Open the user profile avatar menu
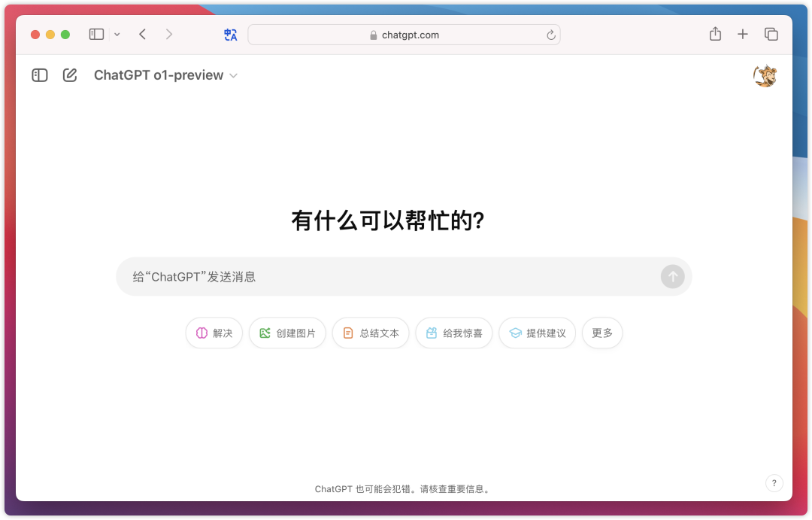Image resolution: width=812 pixels, height=520 pixels. 765,76
